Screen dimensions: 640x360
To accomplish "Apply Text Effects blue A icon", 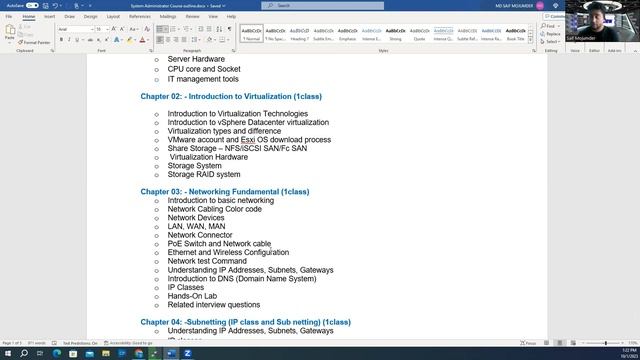I will (x=117, y=40).
